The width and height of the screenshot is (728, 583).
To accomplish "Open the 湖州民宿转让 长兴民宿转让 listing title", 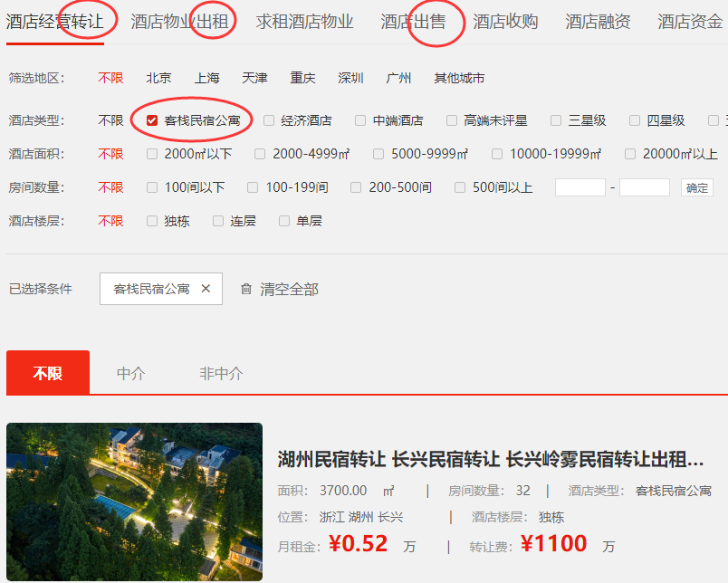I will pos(490,460).
